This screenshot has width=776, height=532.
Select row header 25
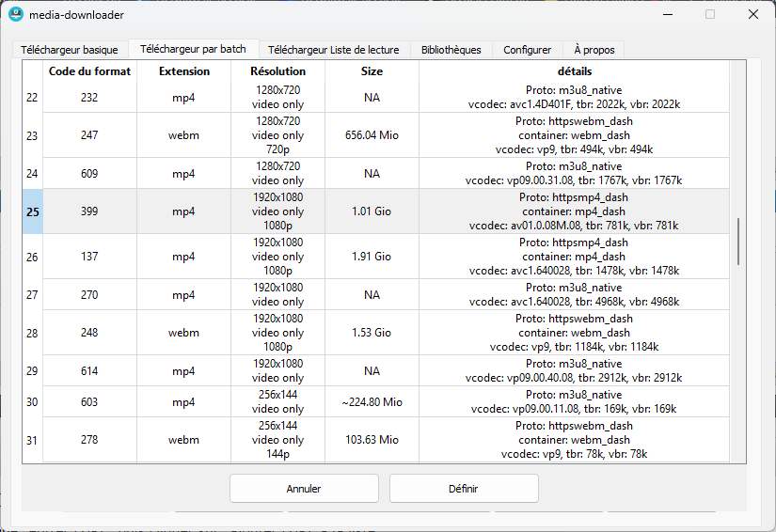33,211
